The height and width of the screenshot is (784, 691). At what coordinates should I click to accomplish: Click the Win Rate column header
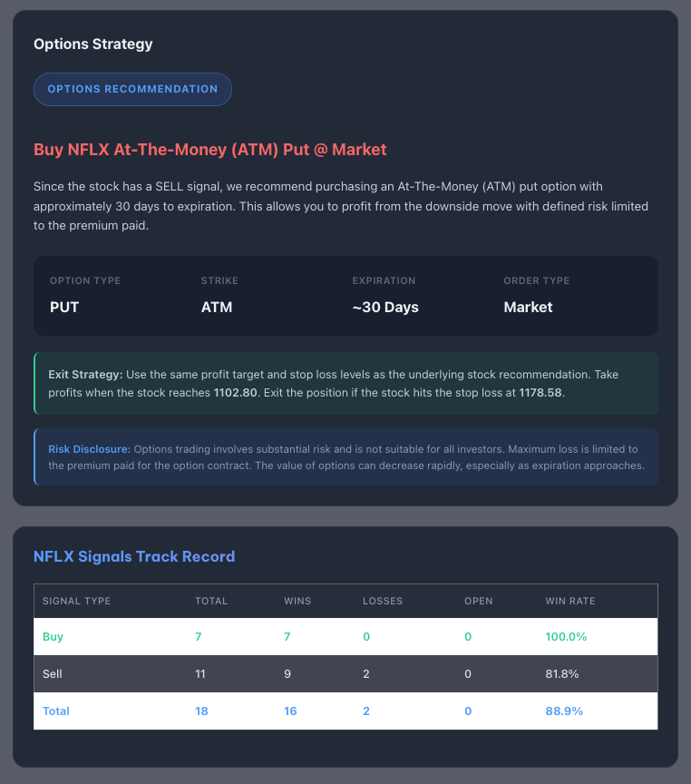point(569,601)
